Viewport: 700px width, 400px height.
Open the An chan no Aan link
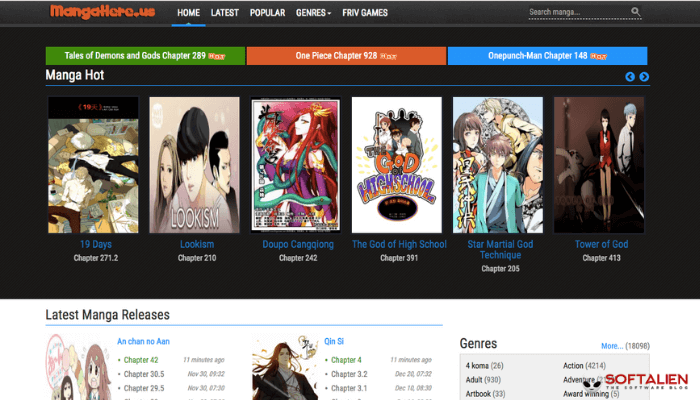click(143, 342)
